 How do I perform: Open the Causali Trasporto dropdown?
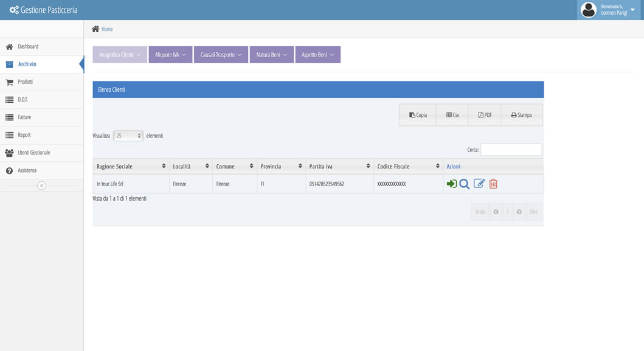(221, 55)
